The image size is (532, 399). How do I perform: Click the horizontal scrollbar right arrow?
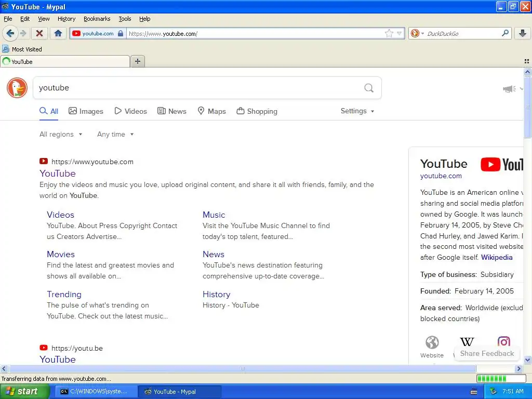click(x=518, y=368)
